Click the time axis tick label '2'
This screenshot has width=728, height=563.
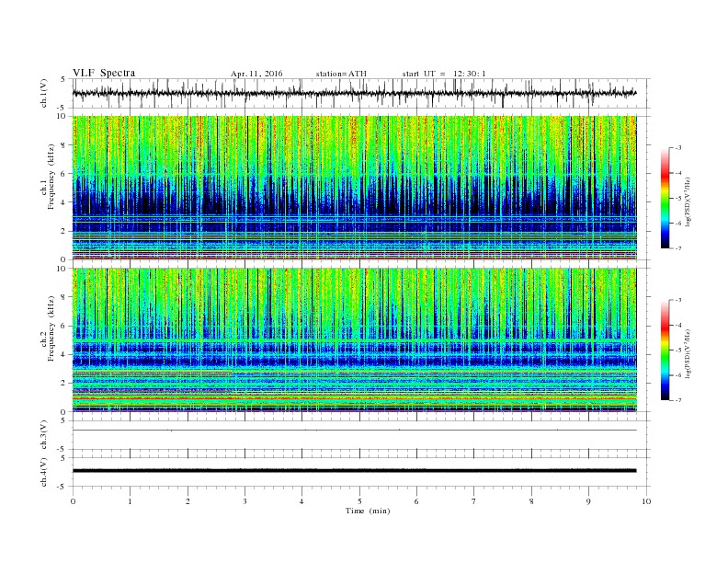tap(188, 501)
